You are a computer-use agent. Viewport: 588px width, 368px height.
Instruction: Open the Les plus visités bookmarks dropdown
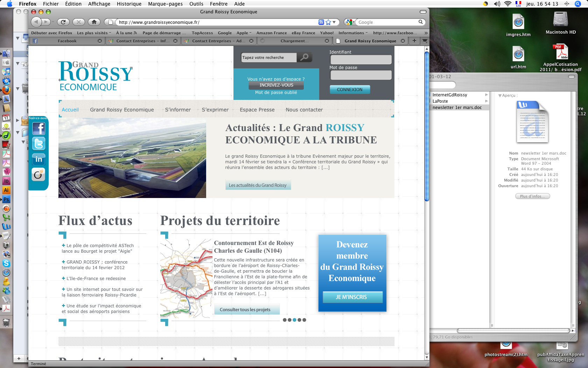tap(93, 33)
